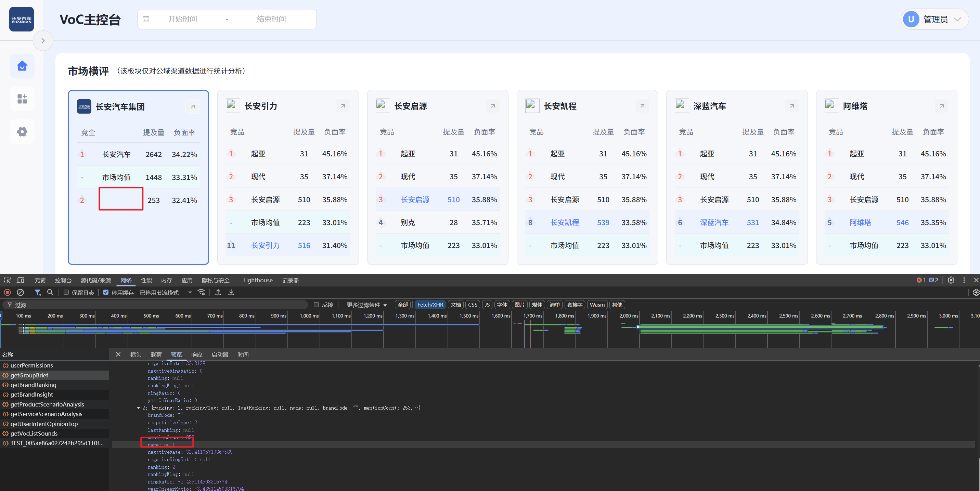Open 更多过滤条件 dropdown
The width and height of the screenshot is (980, 491).
tap(367, 305)
